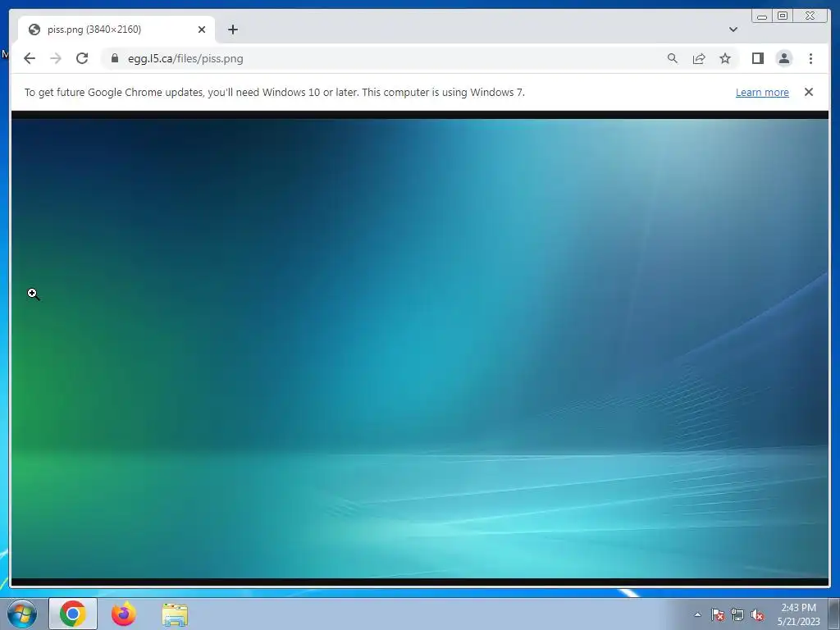Open a new tab
This screenshot has height=630, width=840.
[232, 30]
